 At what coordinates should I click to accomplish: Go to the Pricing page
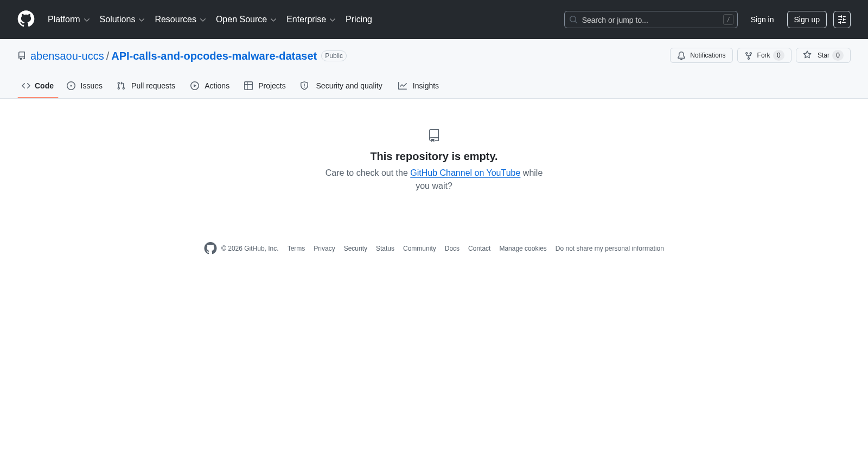[x=359, y=20]
